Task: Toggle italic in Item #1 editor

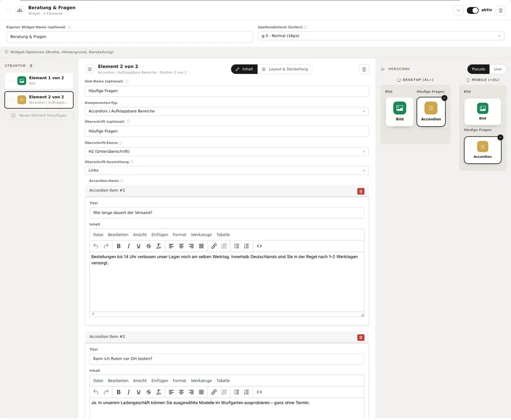Action: point(128,246)
